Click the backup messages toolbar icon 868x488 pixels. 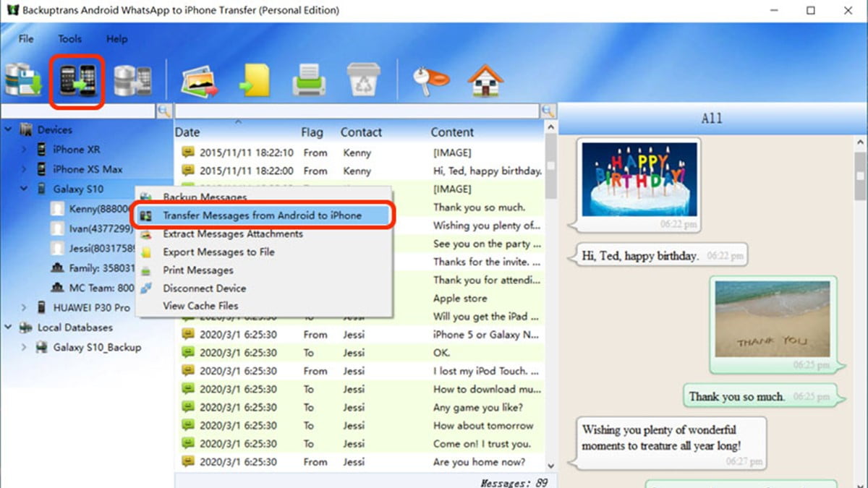pyautogui.click(x=23, y=80)
